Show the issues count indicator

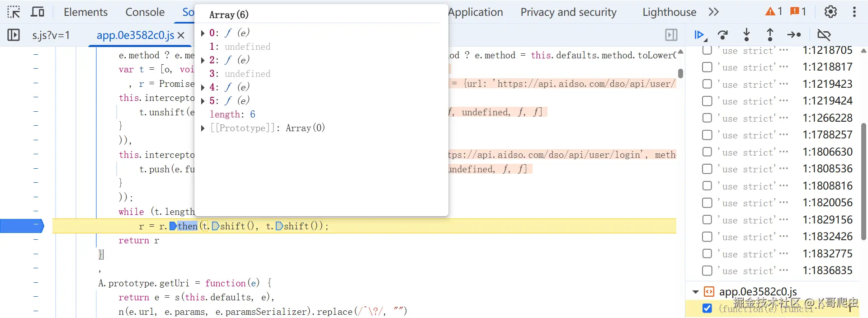[x=798, y=12]
